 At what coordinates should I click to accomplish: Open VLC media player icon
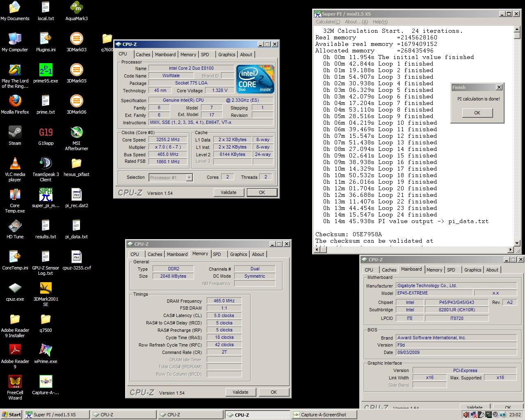15,169
